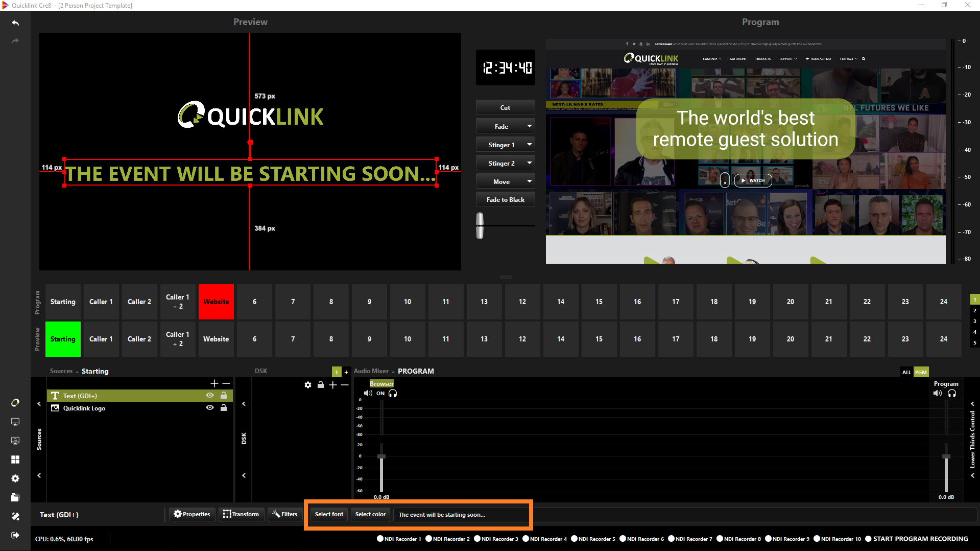Select Website scene in Preview row

point(216,339)
